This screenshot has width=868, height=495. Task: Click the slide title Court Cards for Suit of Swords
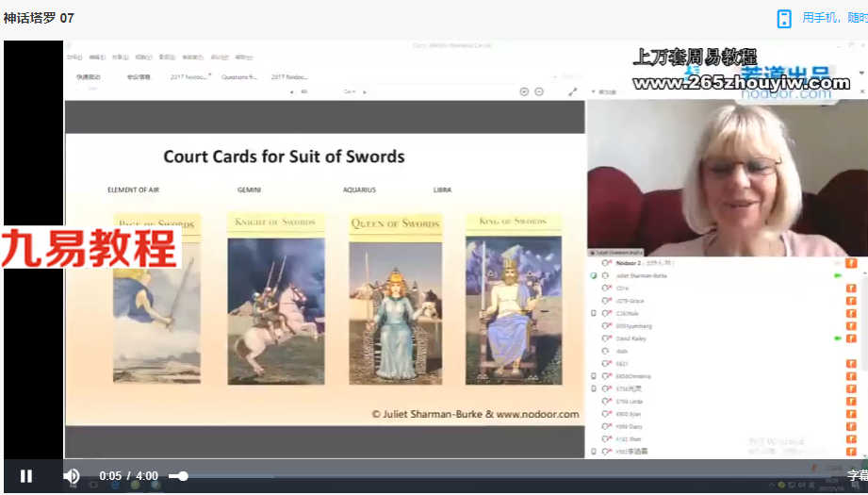[x=284, y=157]
